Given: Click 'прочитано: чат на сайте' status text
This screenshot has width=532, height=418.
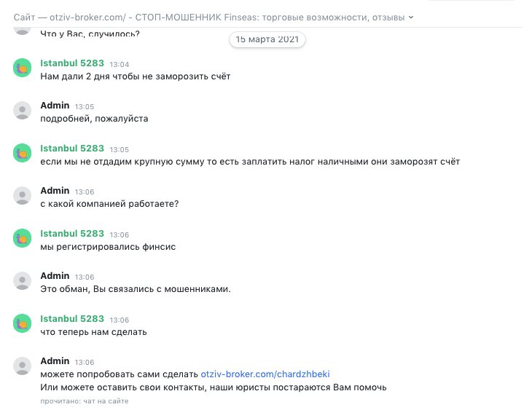Looking at the screenshot, I should [84, 401].
